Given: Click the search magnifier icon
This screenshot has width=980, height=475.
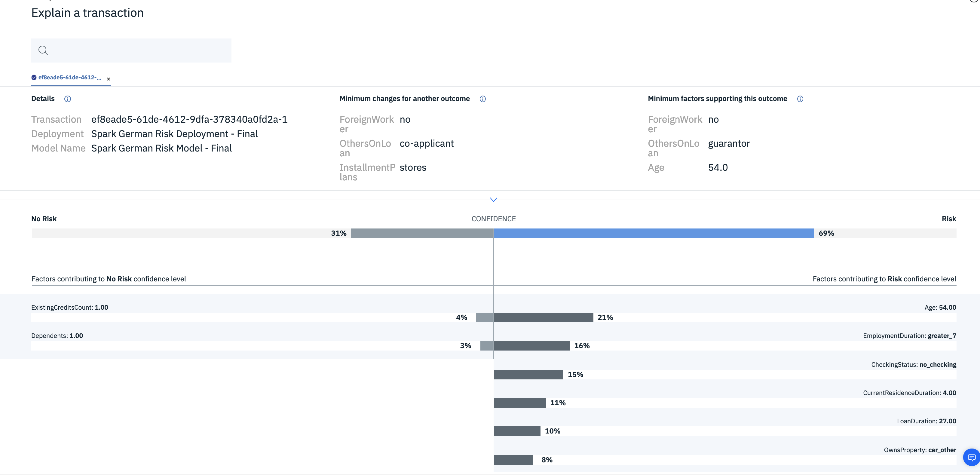Looking at the screenshot, I should (x=43, y=50).
